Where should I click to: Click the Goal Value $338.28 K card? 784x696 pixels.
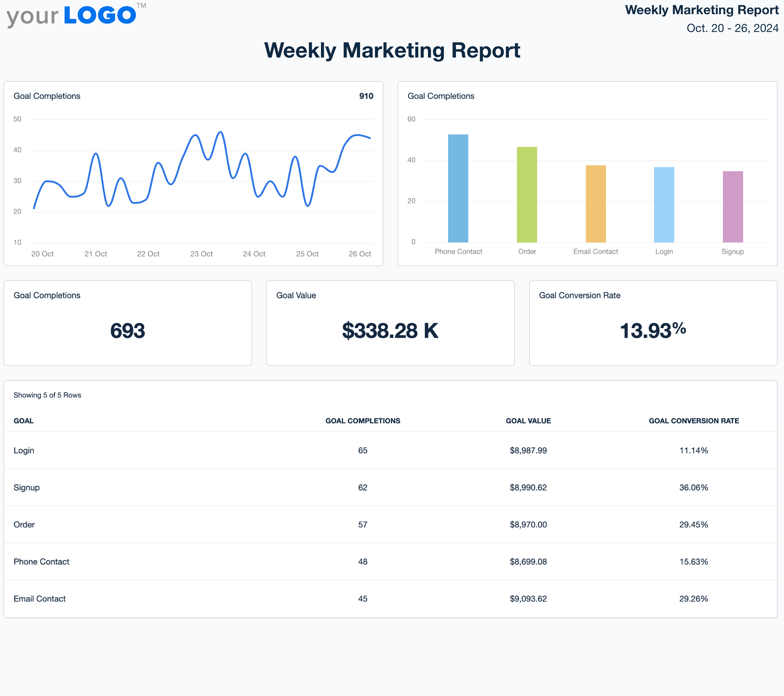click(390, 323)
